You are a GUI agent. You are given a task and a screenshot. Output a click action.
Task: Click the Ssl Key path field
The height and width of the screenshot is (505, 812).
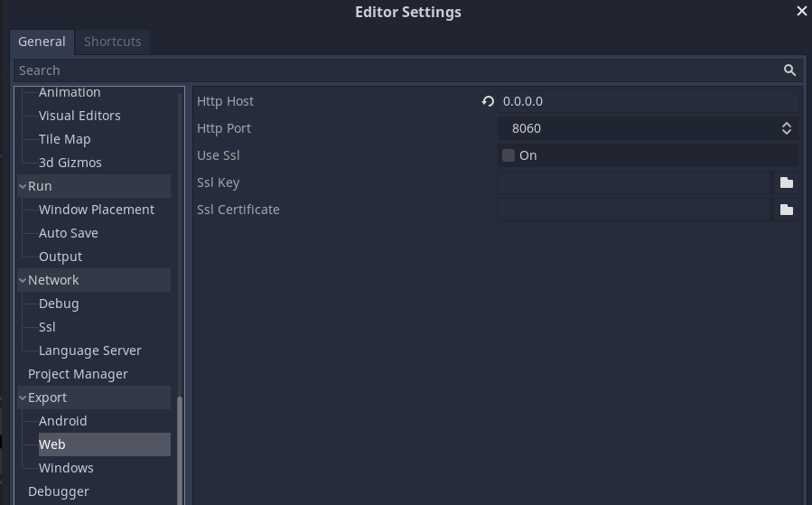coord(634,182)
